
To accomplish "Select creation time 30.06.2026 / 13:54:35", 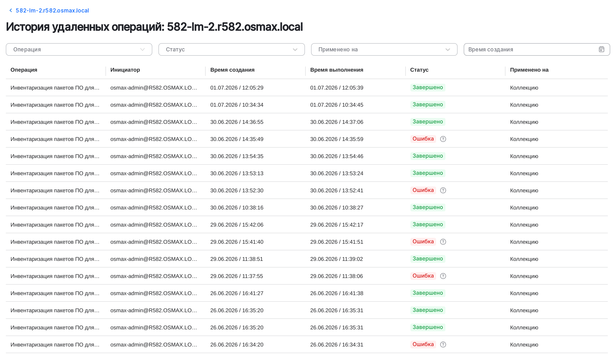I will (x=237, y=156).
